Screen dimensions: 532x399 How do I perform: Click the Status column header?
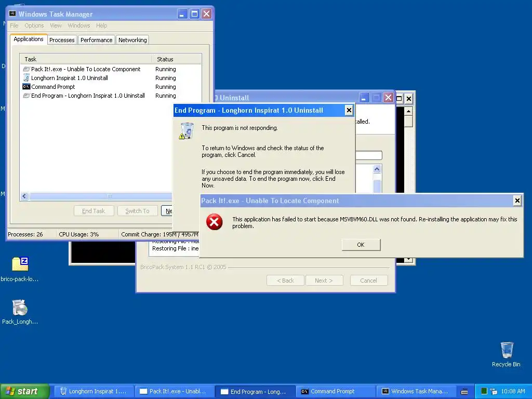[x=177, y=59]
